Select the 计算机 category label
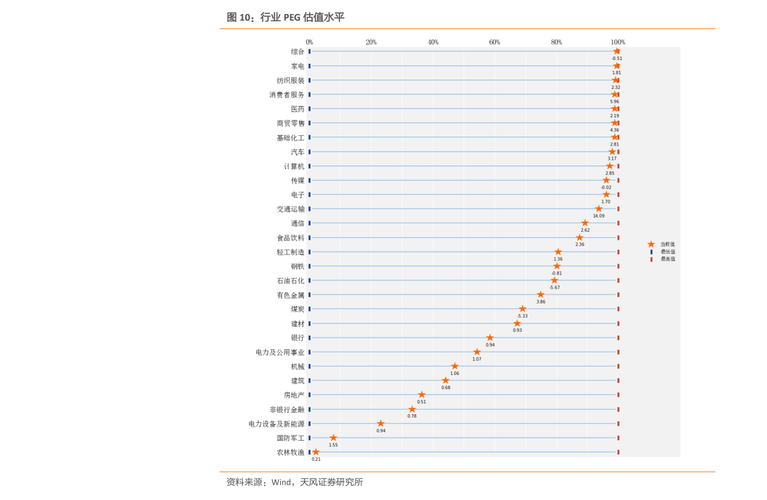This screenshot has height=500, width=767. (293, 166)
